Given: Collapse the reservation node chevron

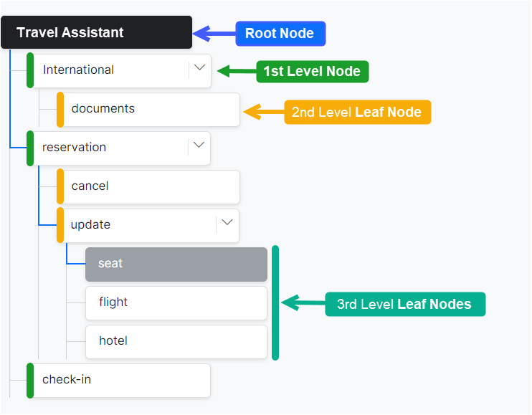Looking at the screenshot, I should pos(199,146).
